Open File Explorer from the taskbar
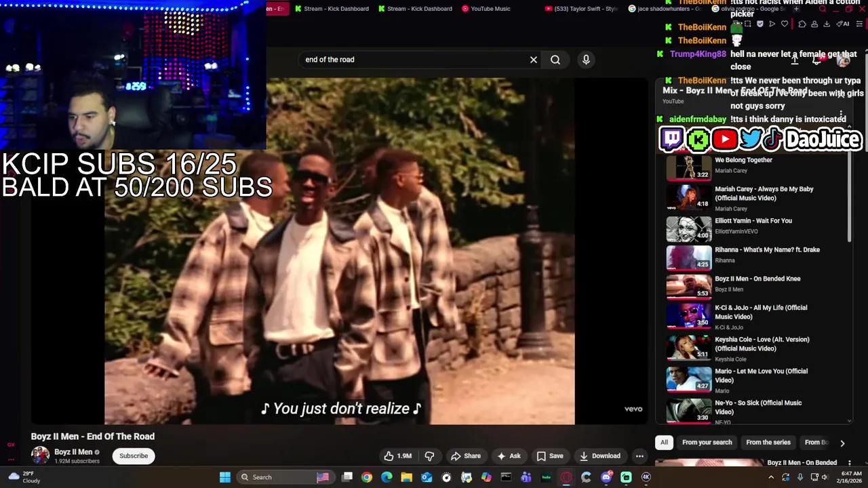This screenshot has width=868, height=488. pyautogui.click(x=406, y=477)
